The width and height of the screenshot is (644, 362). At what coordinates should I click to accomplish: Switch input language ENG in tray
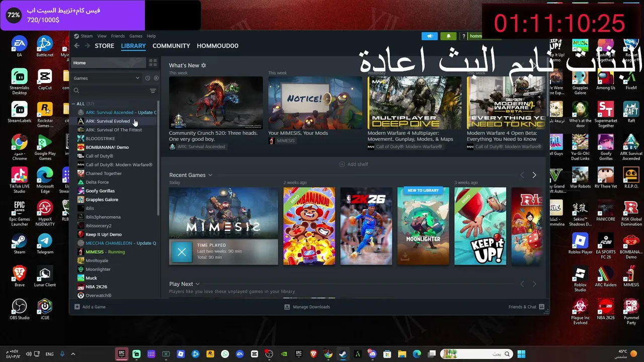tap(49, 354)
